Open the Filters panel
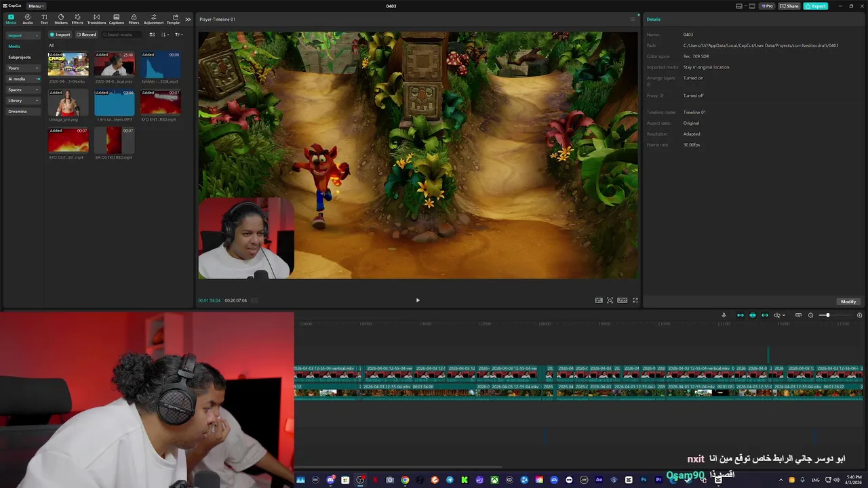Image resolution: width=868 pixels, height=488 pixels. 134,19
